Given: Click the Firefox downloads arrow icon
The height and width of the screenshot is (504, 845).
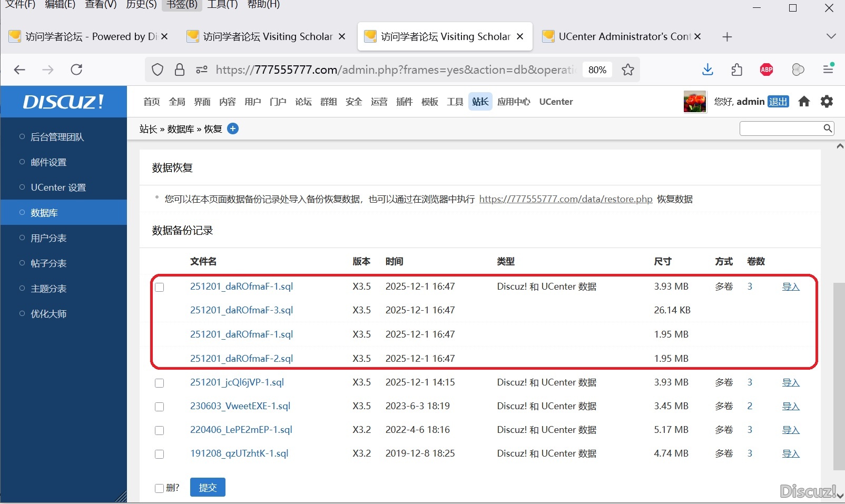Looking at the screenshot, I should (x=708, y=70).
